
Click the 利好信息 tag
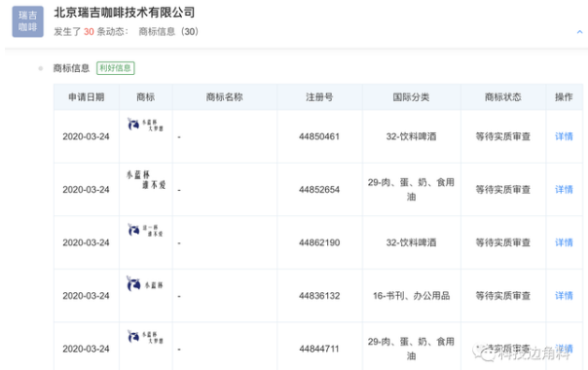(x=116, y=68)
